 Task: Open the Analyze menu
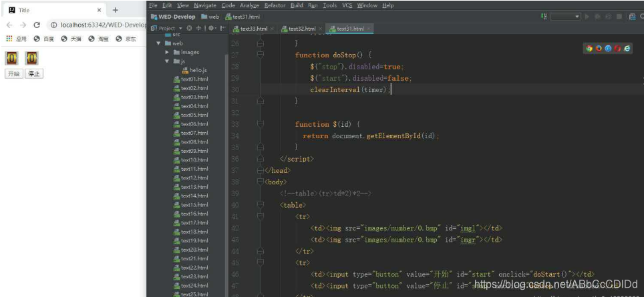click(249, 5)
